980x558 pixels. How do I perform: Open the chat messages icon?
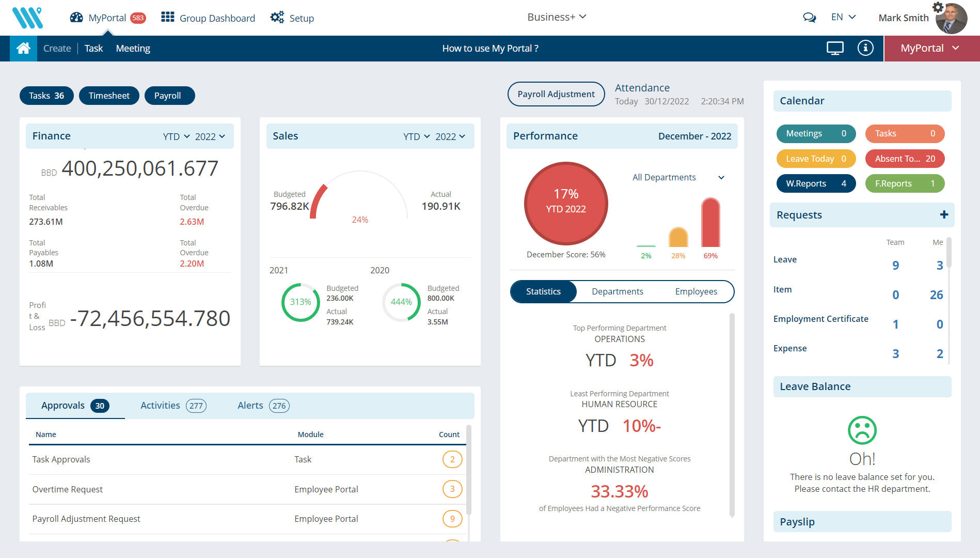809,18
